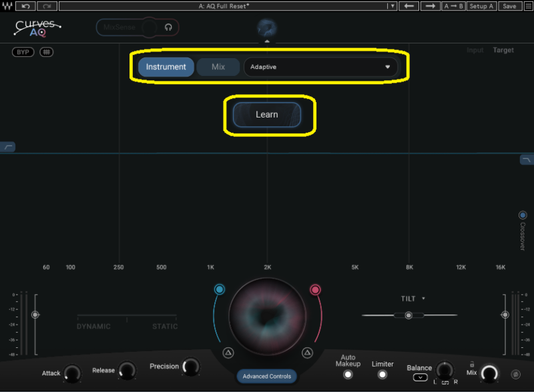The width and height of the screenshot is (534, 392).
Task: Click the low-cut filter icon on left edge
Action: pos(8,147)
